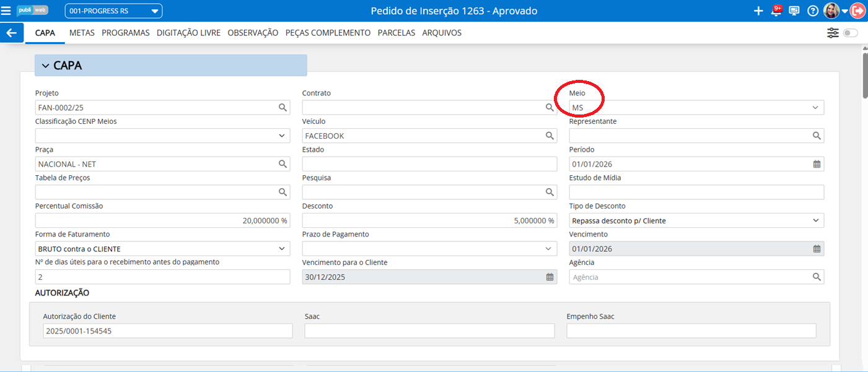Click the red logout icon
Screen dimensions: 868x372
coord(858,11)
